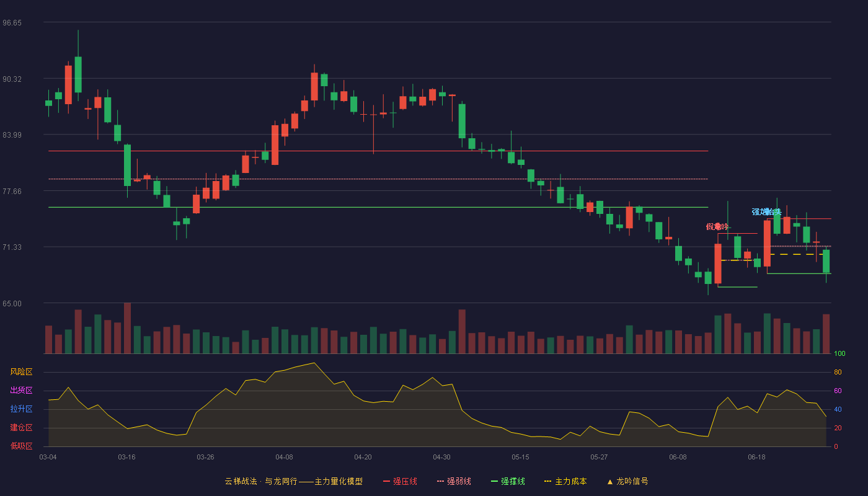The image size is (868, 496).
Task: Toggle the 强撑线 legend entry
Action: pos(508,481)
